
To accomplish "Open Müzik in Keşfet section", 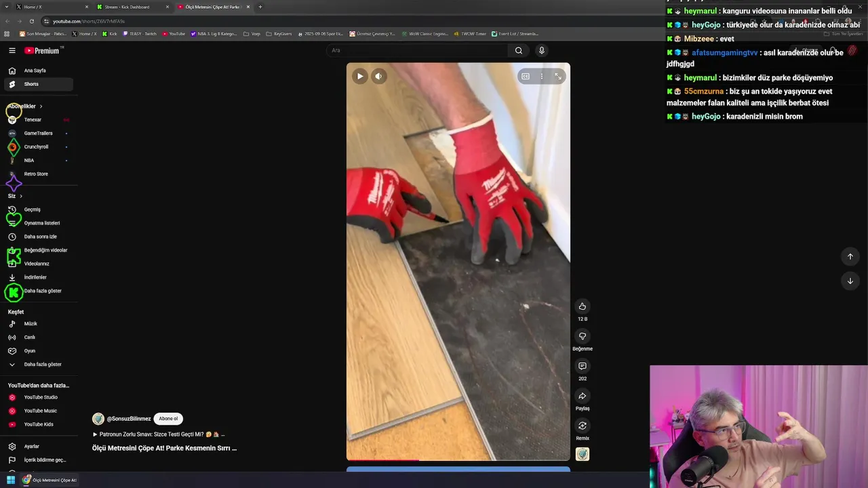I will tap(38, 324).
